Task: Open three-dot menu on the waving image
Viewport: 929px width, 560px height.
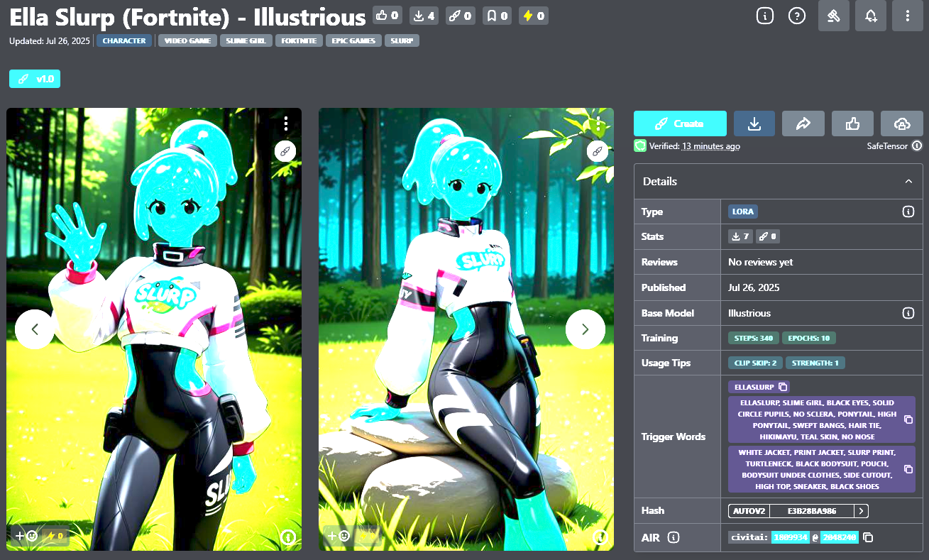Action: 286,124
